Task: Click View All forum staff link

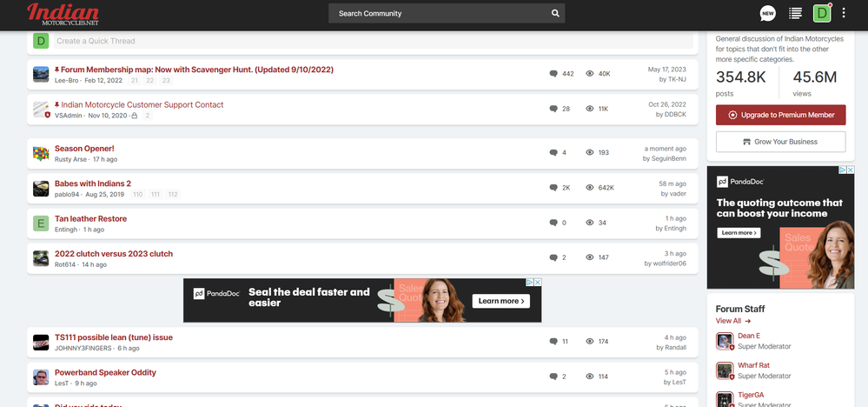Action: (x=733, y=321)
